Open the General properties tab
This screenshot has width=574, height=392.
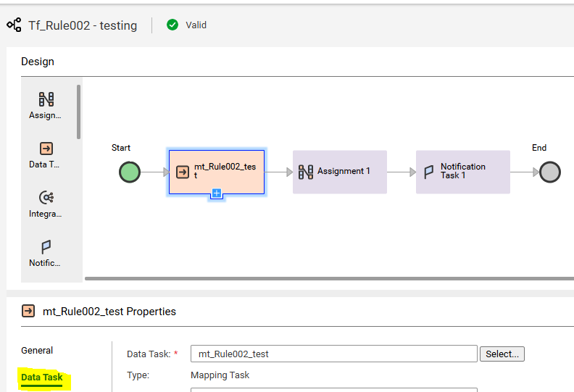[x=37, y=350]
